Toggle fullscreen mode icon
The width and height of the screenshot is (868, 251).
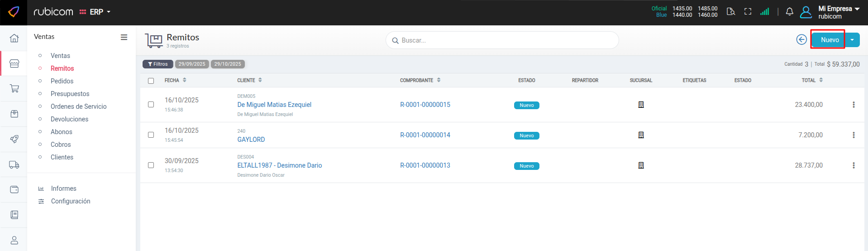click(748, 12)
